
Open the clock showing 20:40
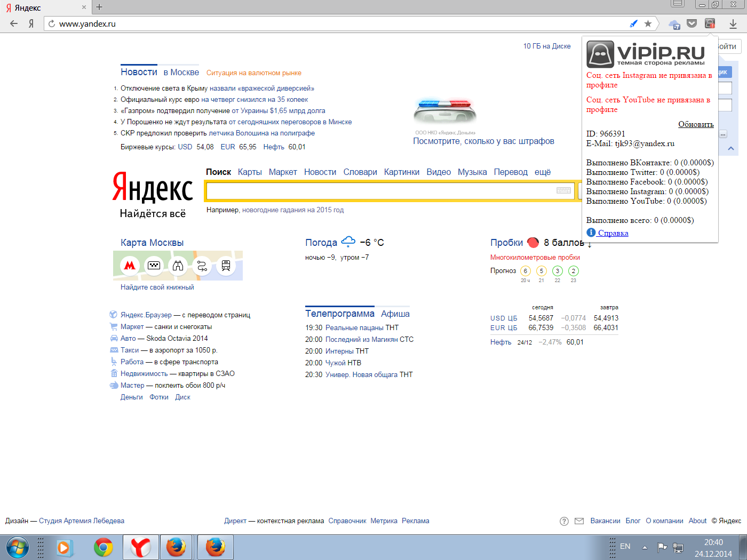(713, 542)
